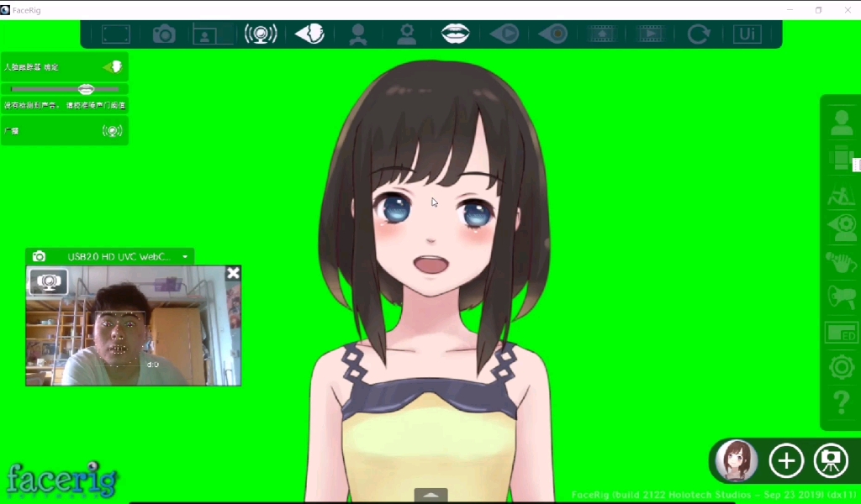The image size is (861, 504).
Task: Select the anime girl avatar thumbnail
Action: click(737, 460)
